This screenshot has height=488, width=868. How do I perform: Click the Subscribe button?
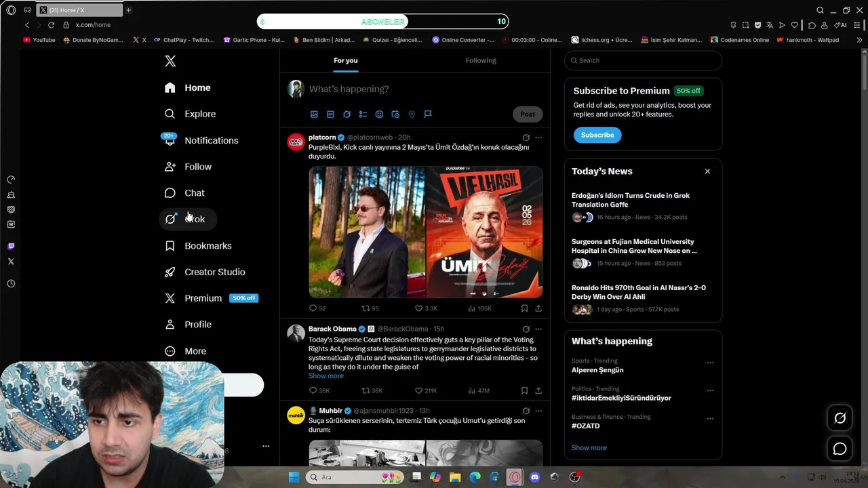pyautogui.click(x=597, y=135)
